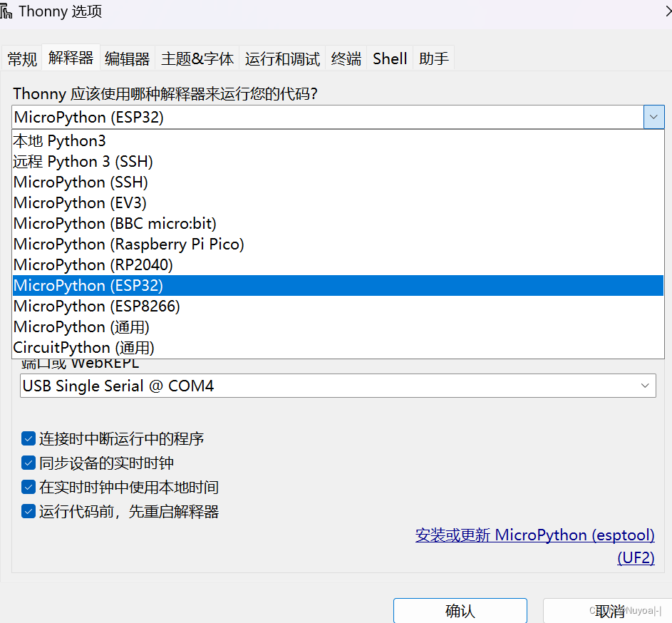
Task: Toggle 运行代码前，先重启解释器 checkbox
Action: 29,512
